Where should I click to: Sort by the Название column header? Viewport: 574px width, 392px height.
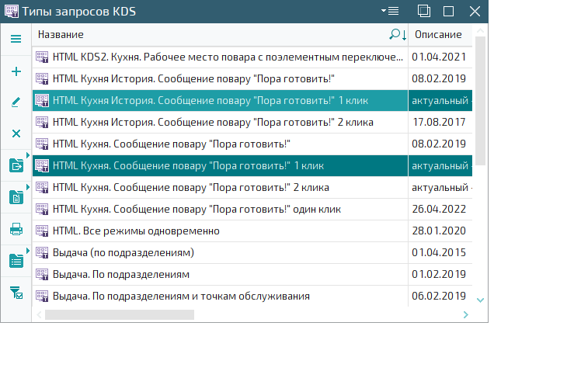pyautogui.click(x=210, y=35)
